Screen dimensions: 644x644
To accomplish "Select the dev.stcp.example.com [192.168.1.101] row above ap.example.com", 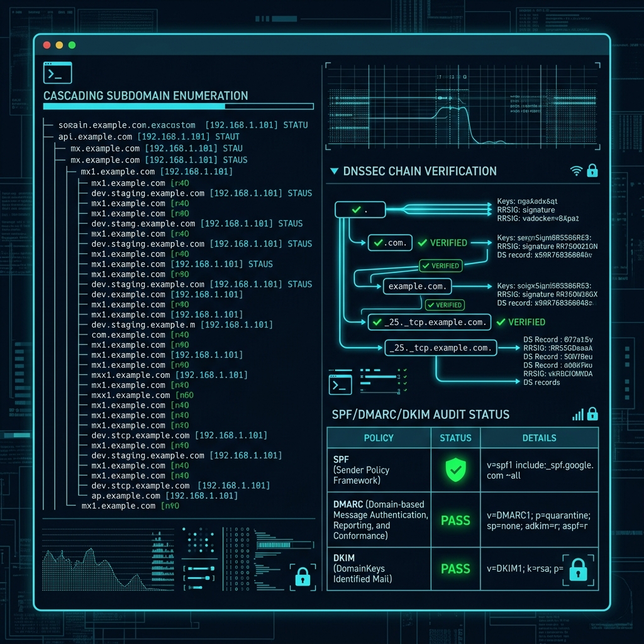I will [180, 486].
